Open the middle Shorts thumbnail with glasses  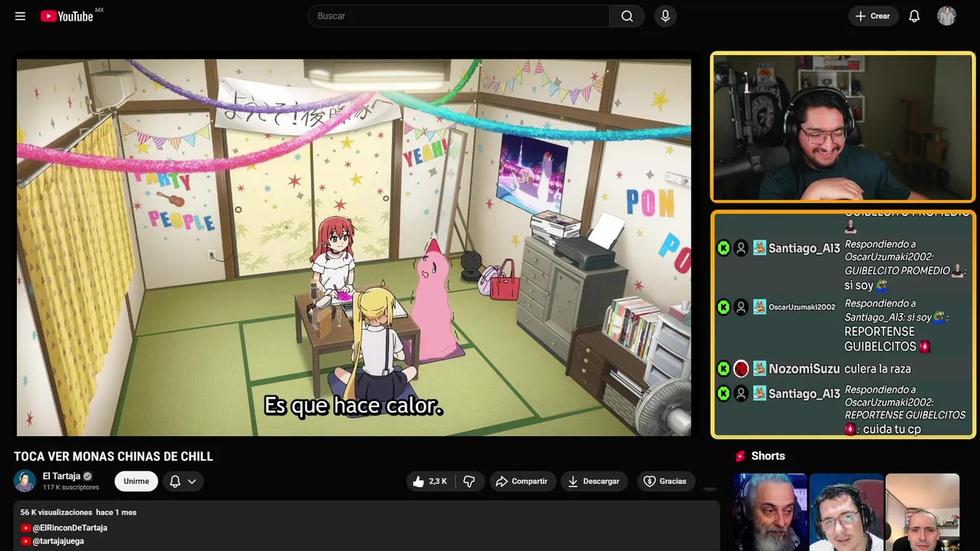(x=846, y=512)
